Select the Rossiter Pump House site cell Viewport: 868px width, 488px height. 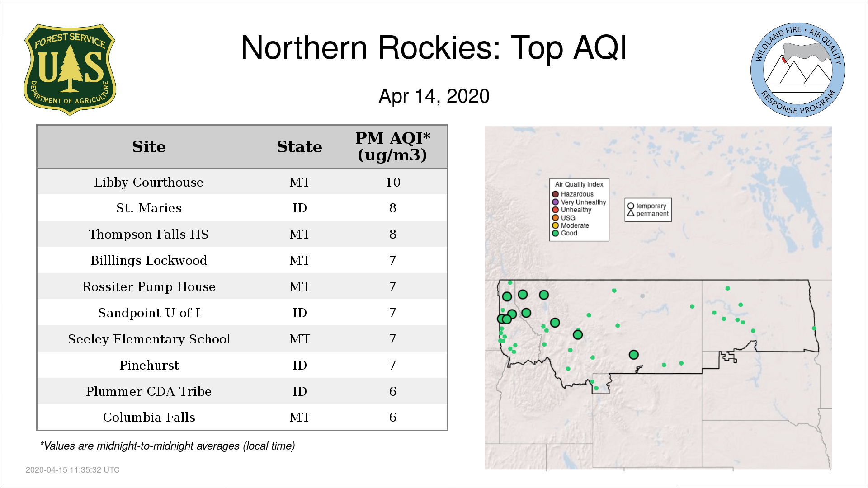point(149,286)
